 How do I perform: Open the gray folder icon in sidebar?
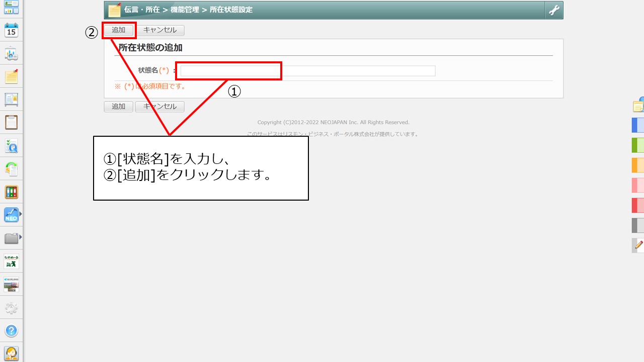tap(11, 238)
